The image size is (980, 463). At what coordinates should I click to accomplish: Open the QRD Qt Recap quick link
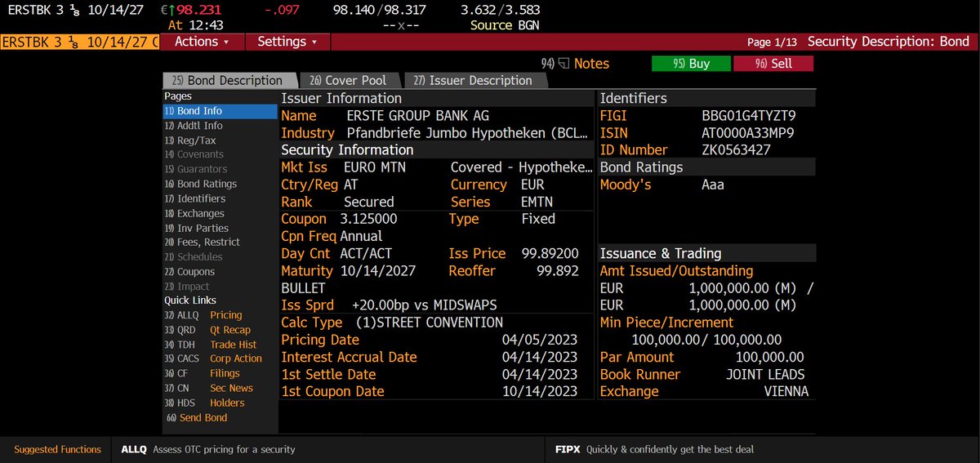[208, 330]
